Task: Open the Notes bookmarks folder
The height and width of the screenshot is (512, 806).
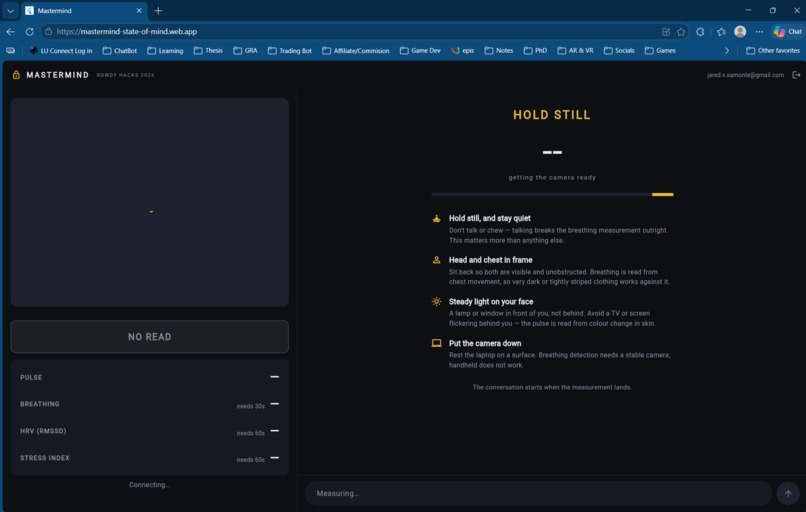Action: (x=499, y=50)
